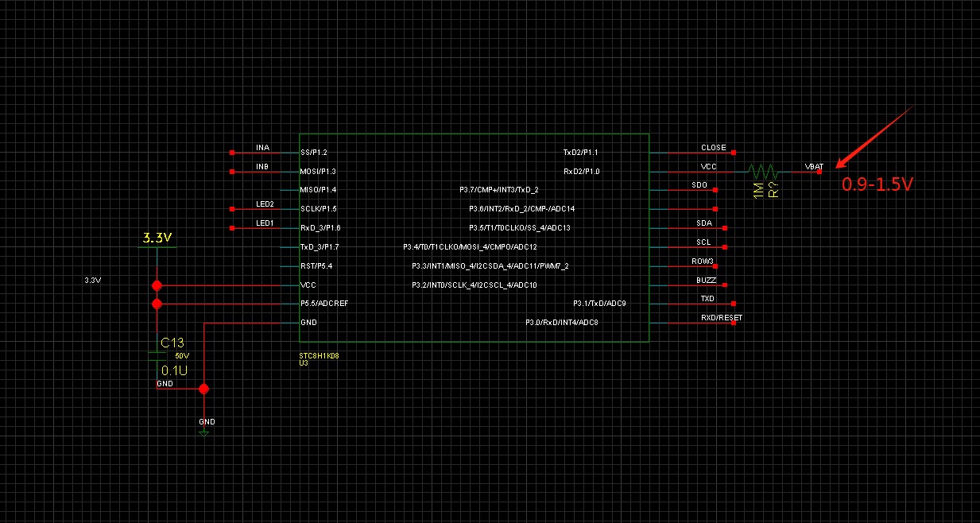Click the yellow 3.3V power symbol
This screenshot has height=523, width=980.
click(x=157, y=238)
